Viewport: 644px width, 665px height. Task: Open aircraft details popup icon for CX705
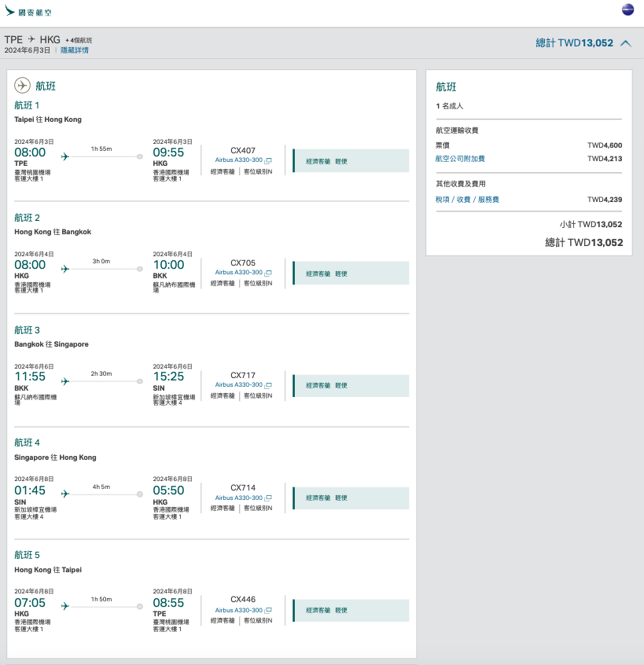pos(268,273)
